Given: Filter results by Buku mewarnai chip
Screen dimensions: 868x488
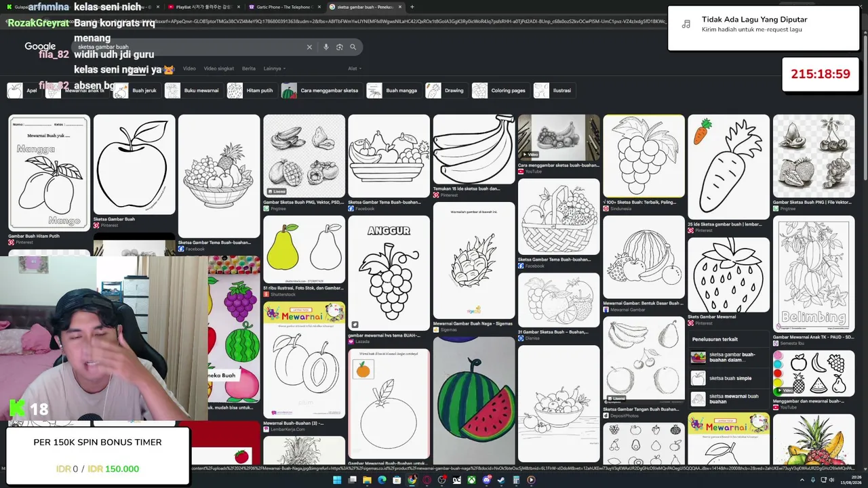Looking at the screenshot, I should pyautogui.click(x=193, y=91).
